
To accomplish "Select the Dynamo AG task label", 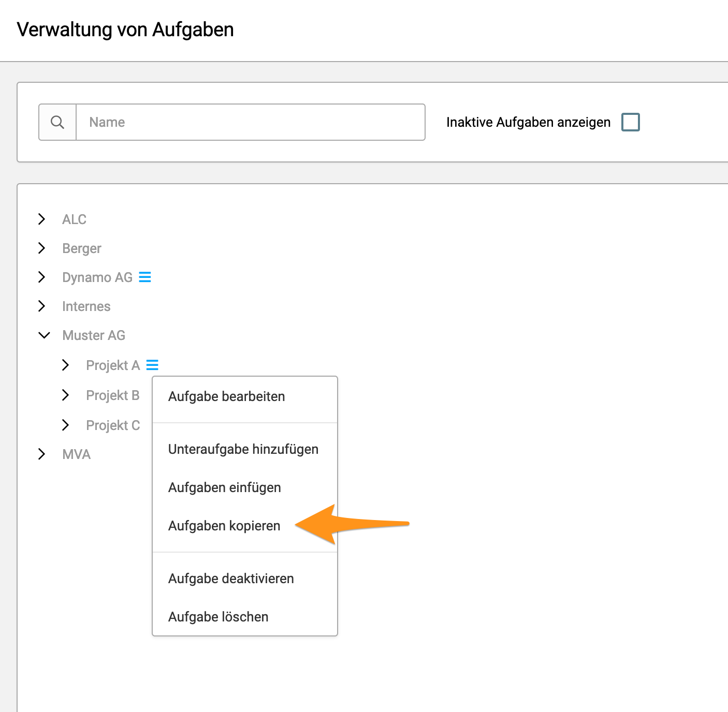I will pyautogui.click(x=97, y=278).
